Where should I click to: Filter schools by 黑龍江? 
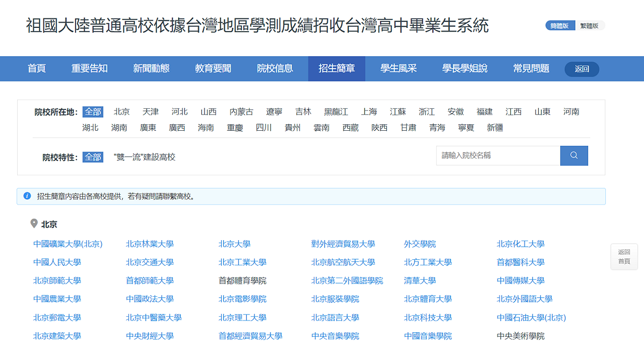pos(336,111)
